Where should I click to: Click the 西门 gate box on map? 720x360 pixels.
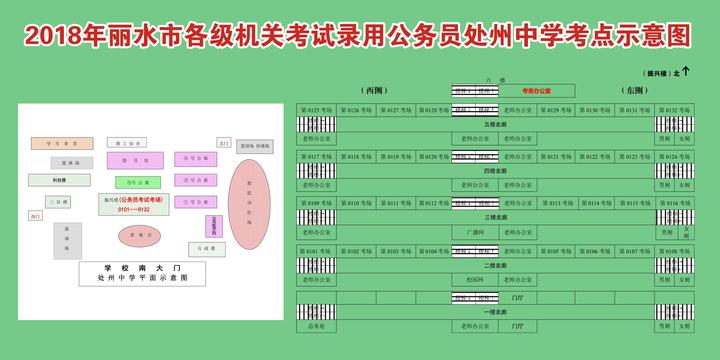coord(35,215)
